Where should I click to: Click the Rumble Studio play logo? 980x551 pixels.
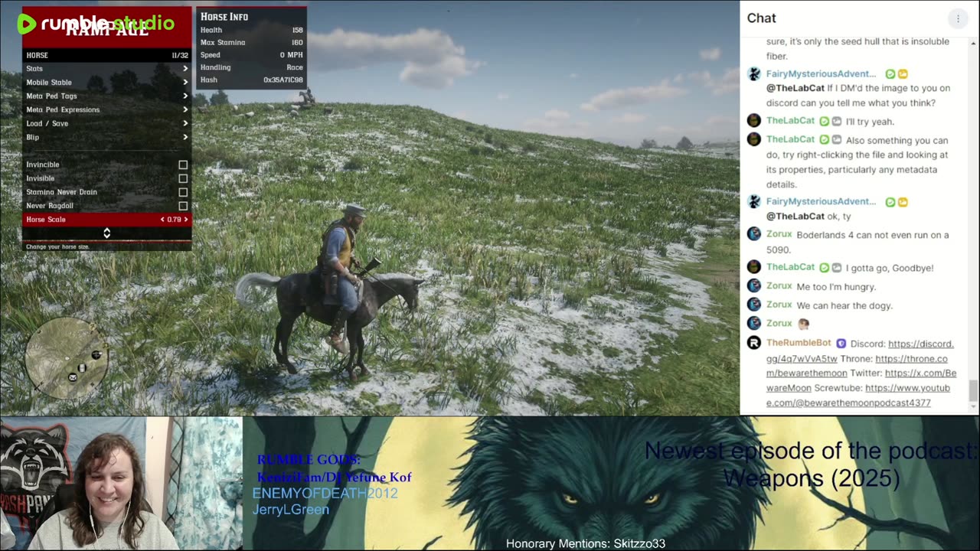point(27,24)
